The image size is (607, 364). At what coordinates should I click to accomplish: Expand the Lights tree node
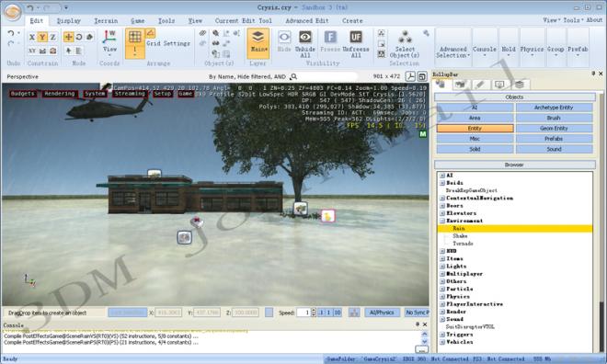click(x=442, y=267)
